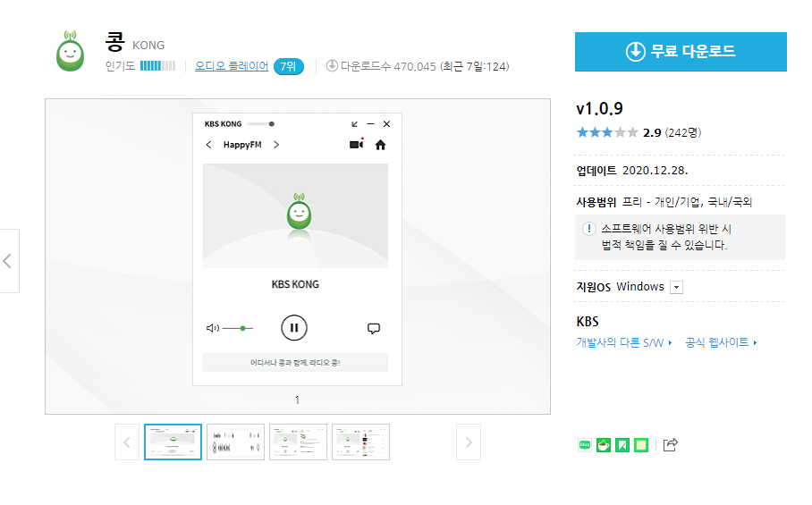Open the 오디오 플레이어 category link
812x505 pixels.
pos(232,66)
